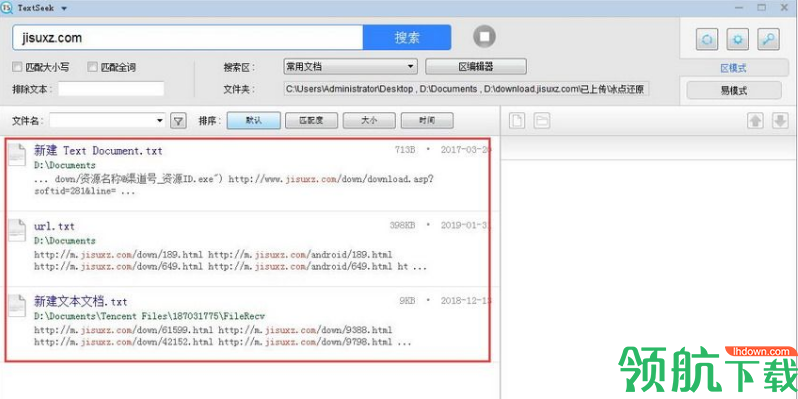This screenshot has height=399, width=798.
Task: Click the 9KB file size text
Action: pyautogui.click(x=408, y=300)
